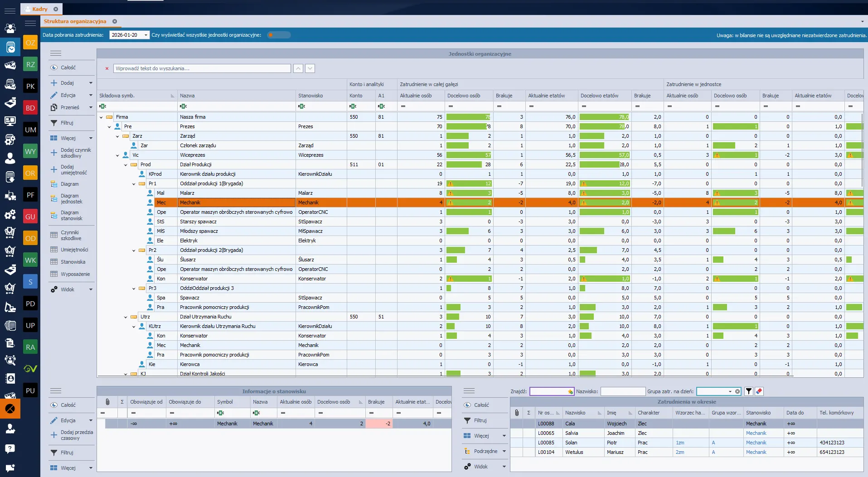Open the orange OR module tile

coord(30,173)
